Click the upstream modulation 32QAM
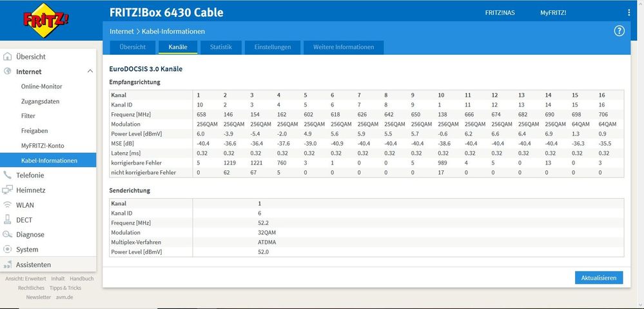 coord(266,233)
